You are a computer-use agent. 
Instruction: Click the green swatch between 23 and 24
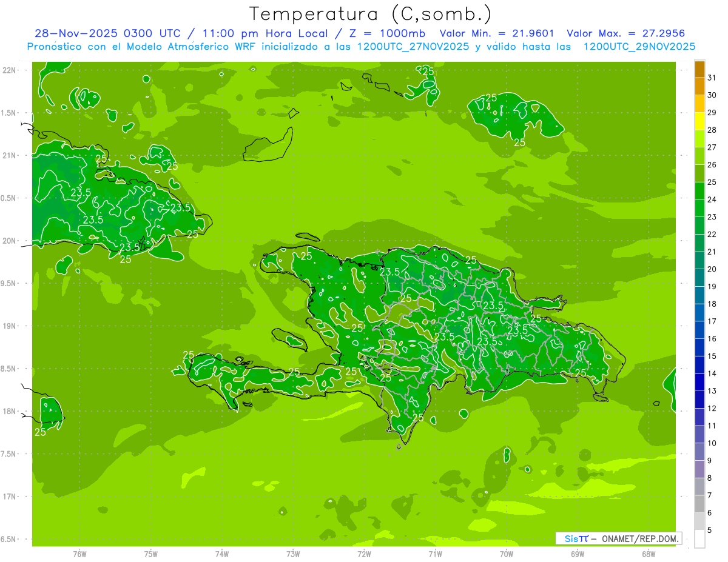pyautogui.click(x=699, y=208)
